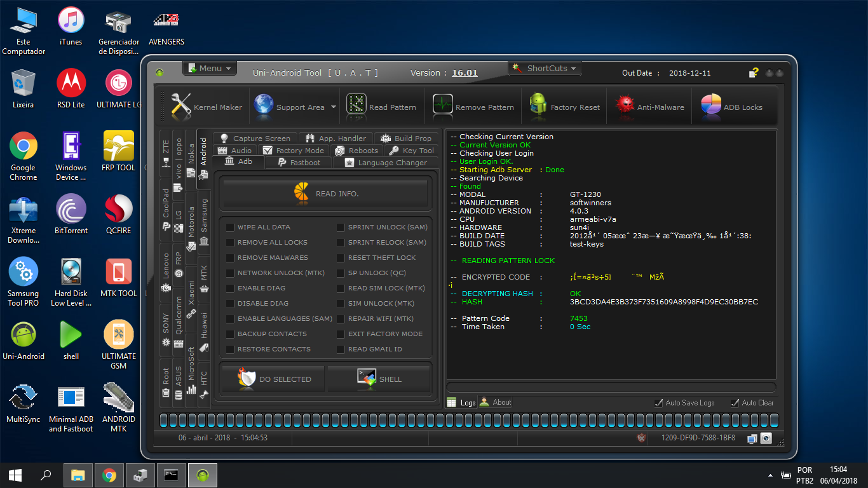Screen dimensions: 868x488
Task: Launch the Remove Pattern tool
Action: (474, 107)
